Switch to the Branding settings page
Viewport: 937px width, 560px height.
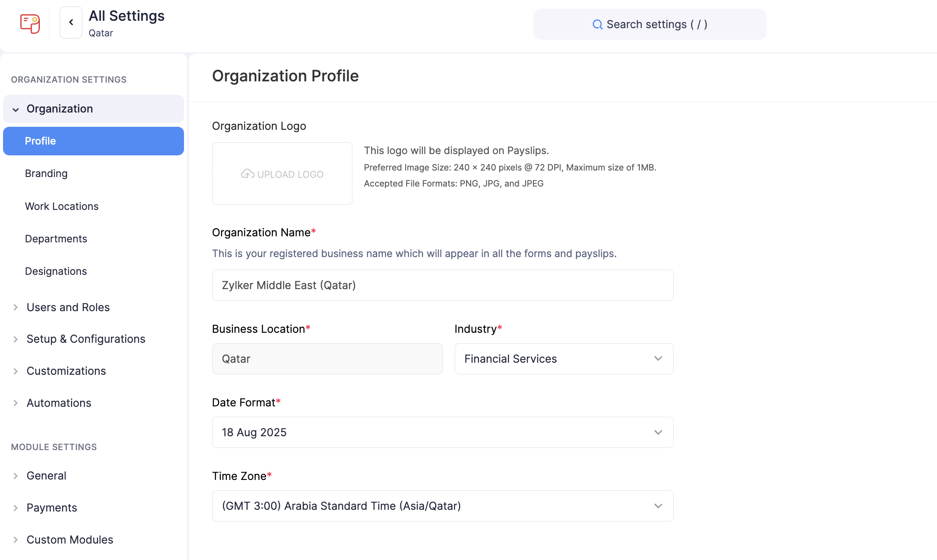46,173
